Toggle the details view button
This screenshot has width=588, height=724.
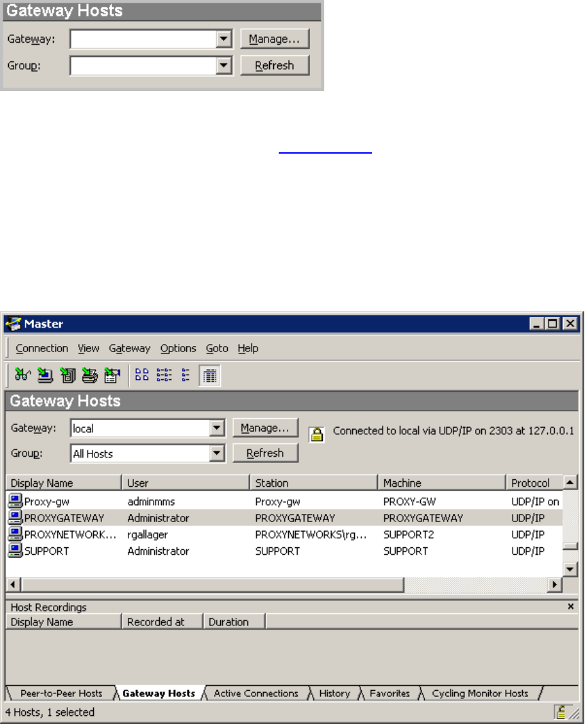209,375
